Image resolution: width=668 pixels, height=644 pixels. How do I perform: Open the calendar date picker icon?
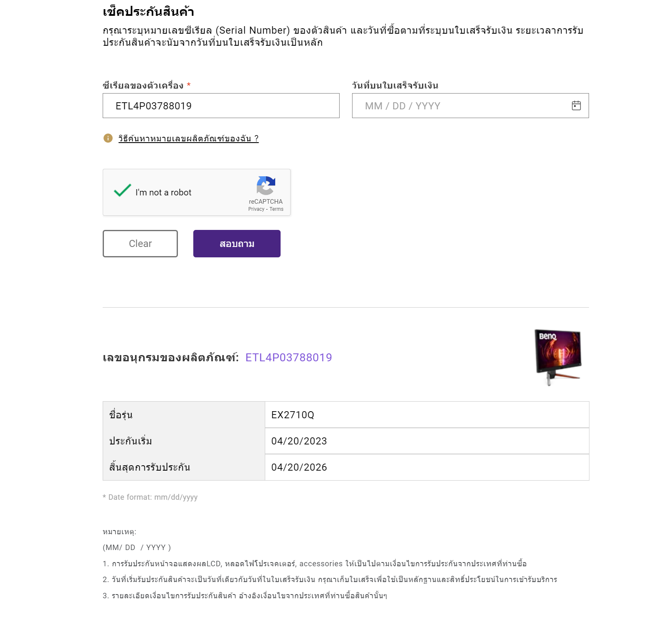(576, 106)
